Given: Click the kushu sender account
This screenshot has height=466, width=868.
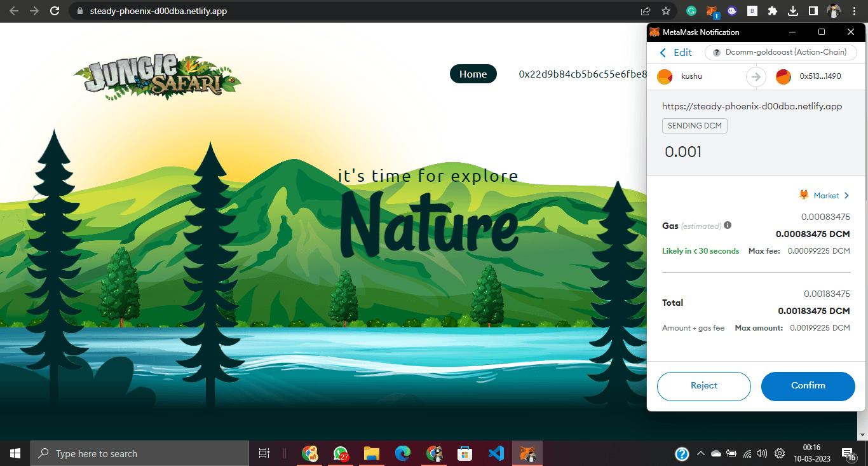Looking at the screenshot, I should click(691, 76).
